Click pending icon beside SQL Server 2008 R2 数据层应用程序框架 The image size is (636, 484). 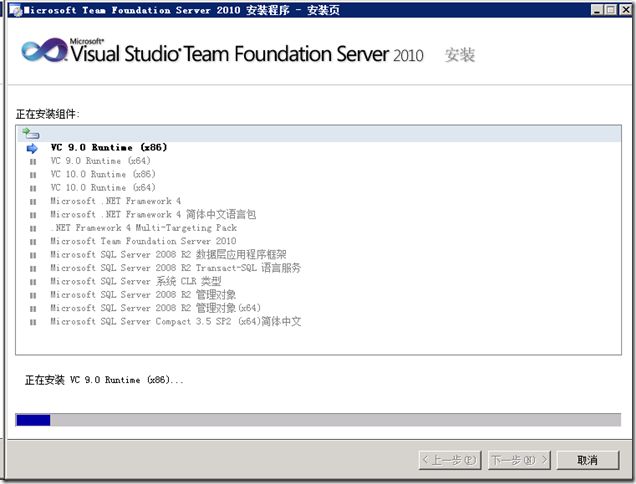(x=33, y=256)
